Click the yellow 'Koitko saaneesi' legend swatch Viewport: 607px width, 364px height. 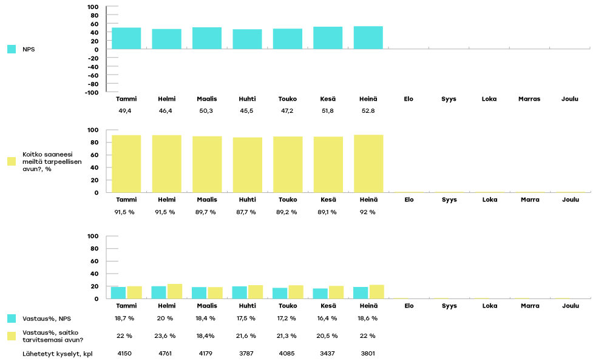pos(11,161)
